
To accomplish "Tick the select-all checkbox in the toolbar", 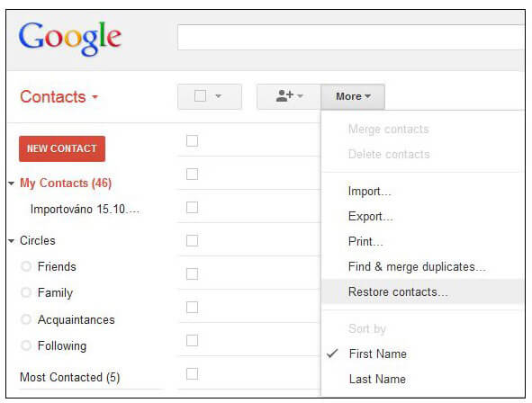I will pyautogui.click(x=200, y=96).
